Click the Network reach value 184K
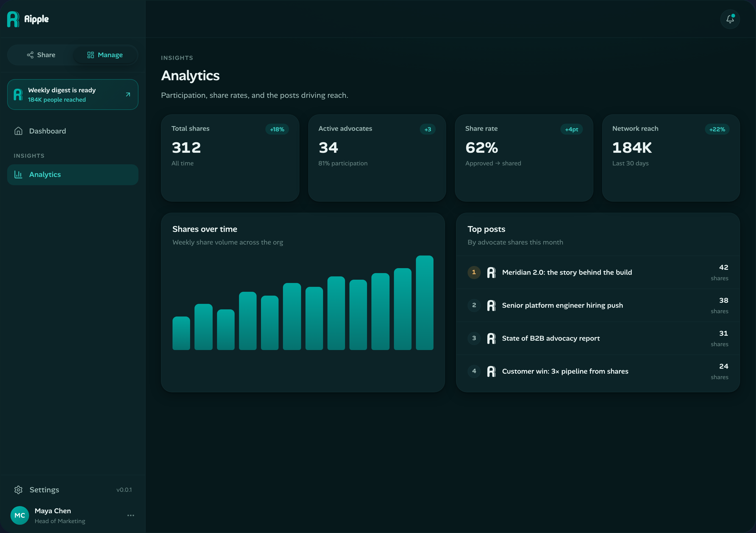This screenshot has height=533, width=756. click(632, 148)
